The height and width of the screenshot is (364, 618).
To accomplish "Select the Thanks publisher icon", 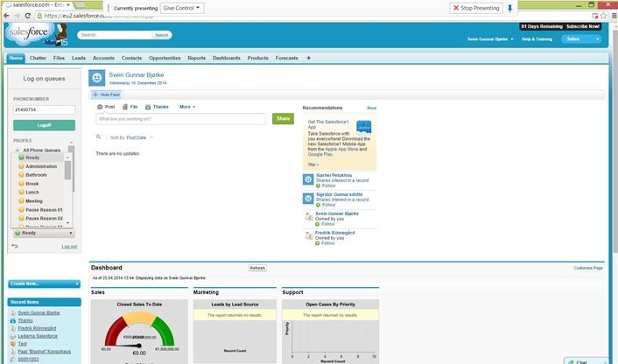I will pyautogui.click(x=148, y=107).
